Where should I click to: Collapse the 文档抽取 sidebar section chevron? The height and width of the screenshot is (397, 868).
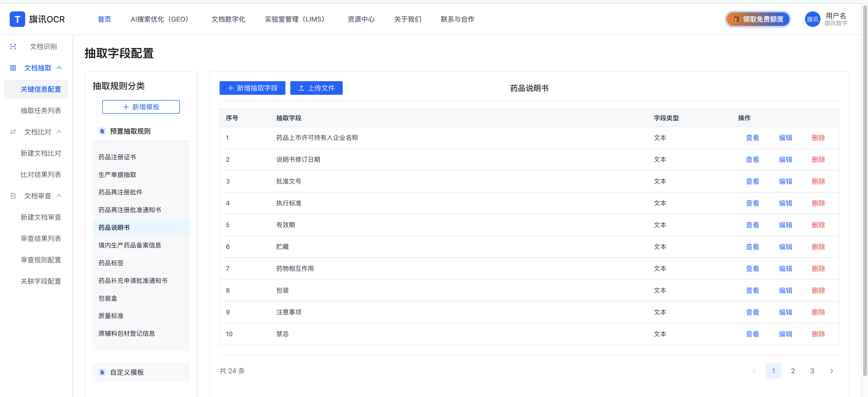click(59, 68)
